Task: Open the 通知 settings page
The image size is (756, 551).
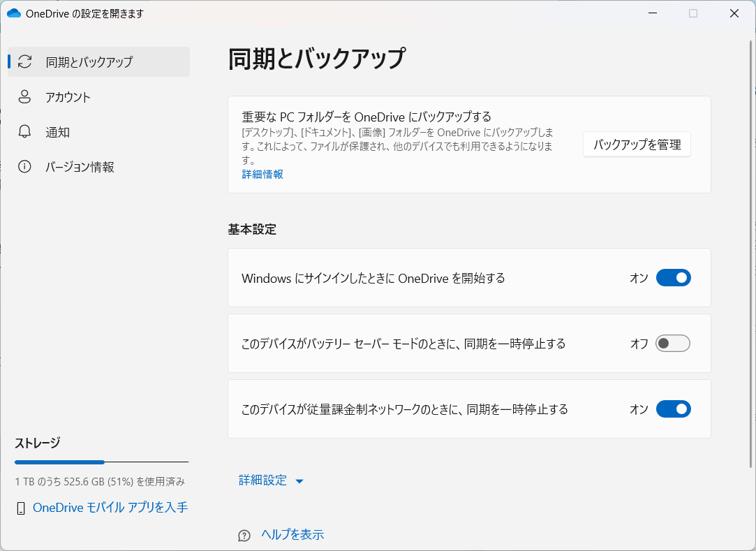Action: click(99, 132)
